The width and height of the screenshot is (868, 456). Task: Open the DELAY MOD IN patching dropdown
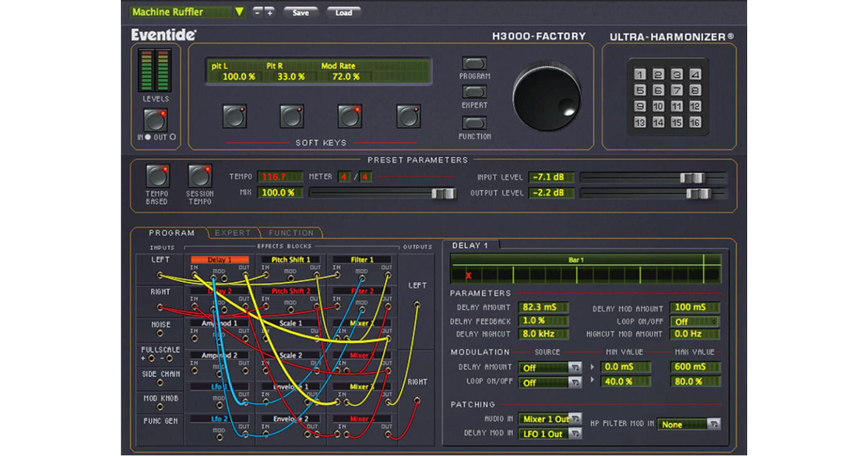click(550, 433)
